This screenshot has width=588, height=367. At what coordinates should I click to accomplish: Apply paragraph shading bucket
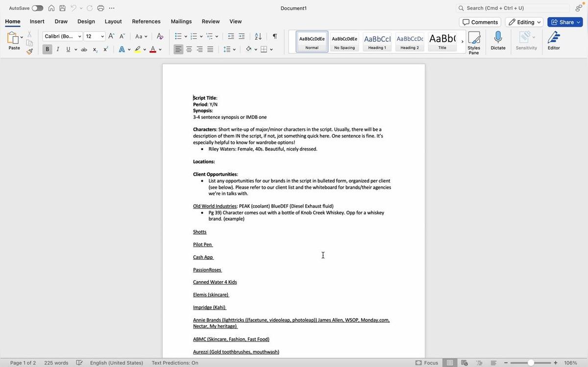pyautogui.click(x=249, y=49)
